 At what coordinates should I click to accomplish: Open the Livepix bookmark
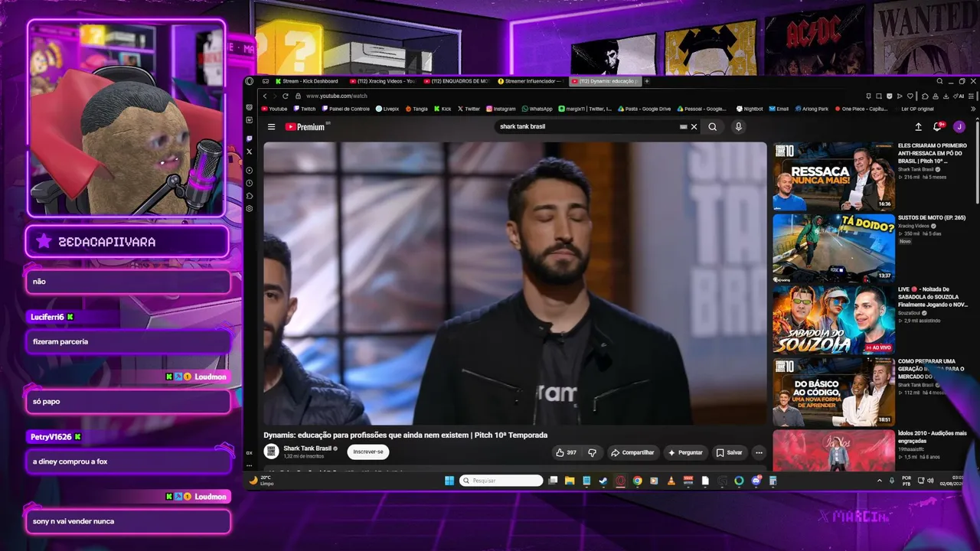pos(387,109)
